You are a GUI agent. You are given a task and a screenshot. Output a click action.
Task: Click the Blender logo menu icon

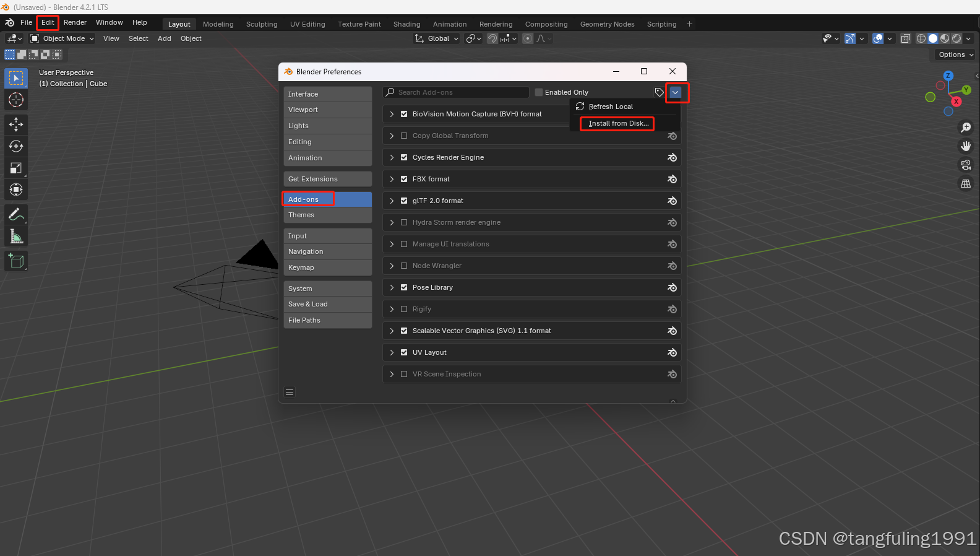click(x=9, y=22)
